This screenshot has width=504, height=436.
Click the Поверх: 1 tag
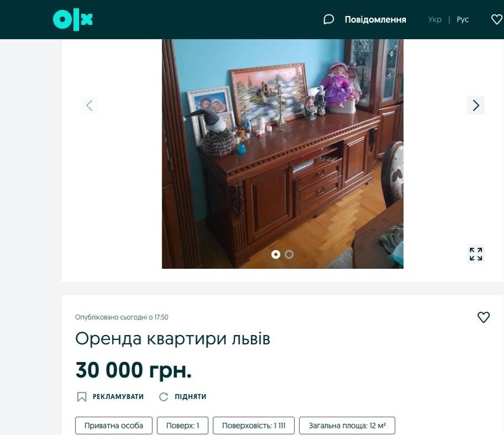coord(183,426)
